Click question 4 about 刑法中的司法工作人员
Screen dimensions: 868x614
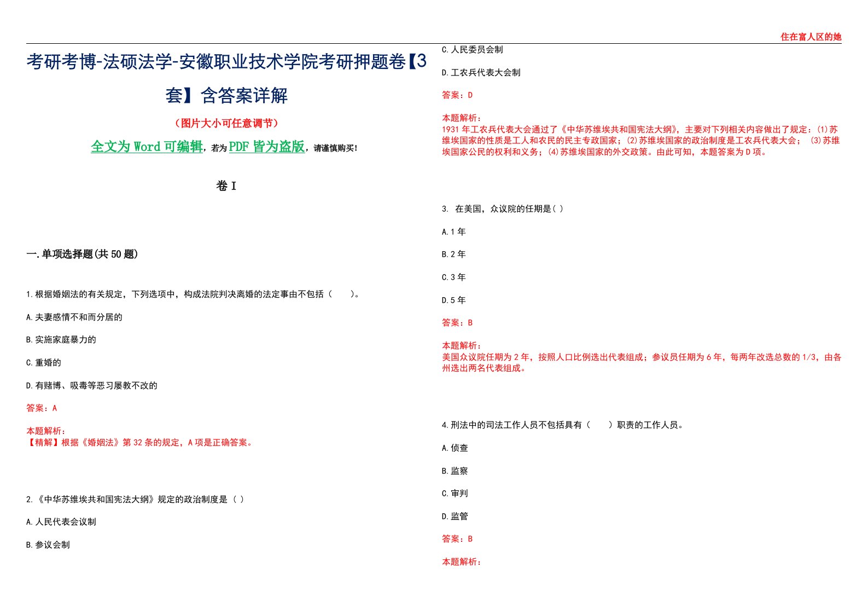pyautogui.click(x=564, y=425)
